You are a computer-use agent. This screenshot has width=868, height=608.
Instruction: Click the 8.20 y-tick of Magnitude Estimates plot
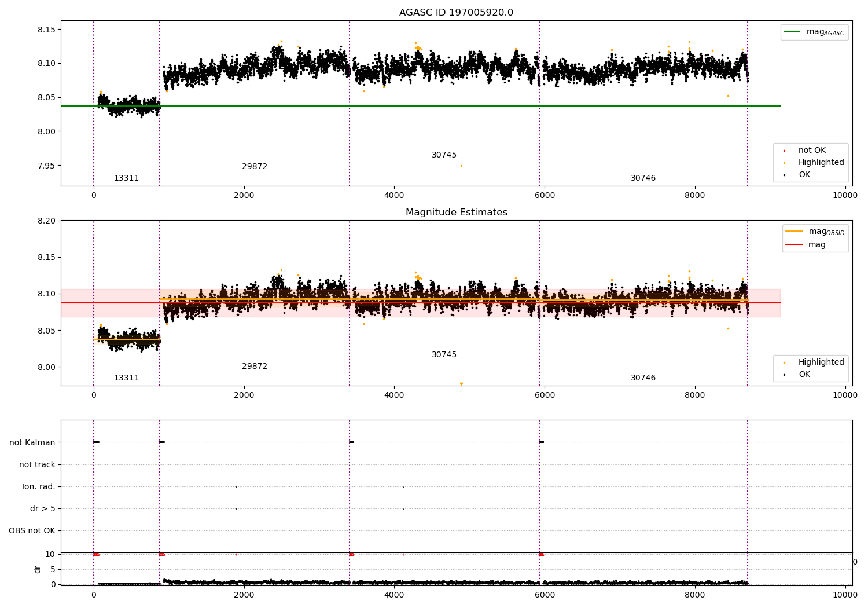(46, 221)
